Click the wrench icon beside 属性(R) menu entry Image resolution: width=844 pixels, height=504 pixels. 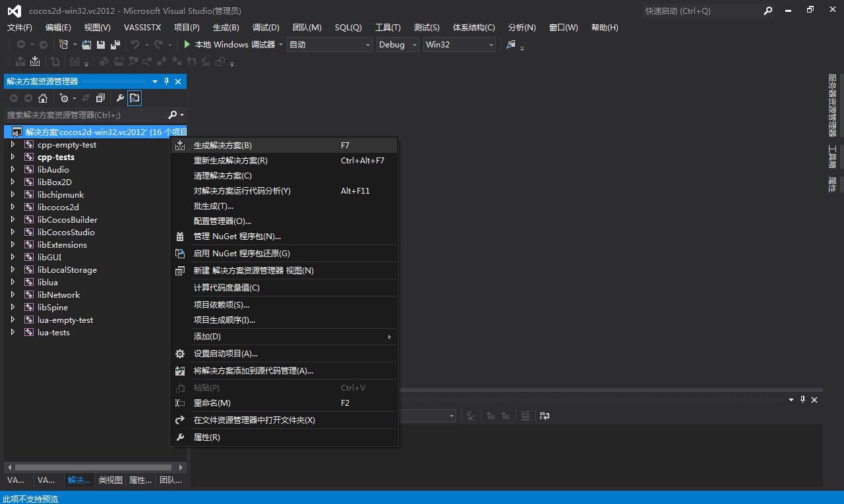pos(180,437)
